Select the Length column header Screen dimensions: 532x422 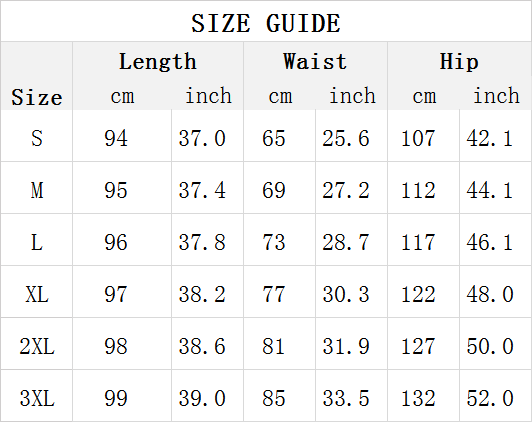click(158, 61)
